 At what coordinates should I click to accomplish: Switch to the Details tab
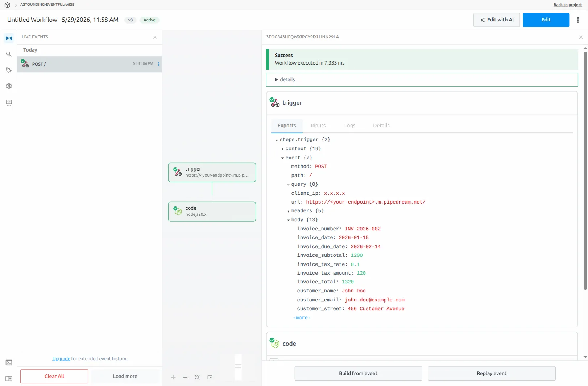click(381, 126)
